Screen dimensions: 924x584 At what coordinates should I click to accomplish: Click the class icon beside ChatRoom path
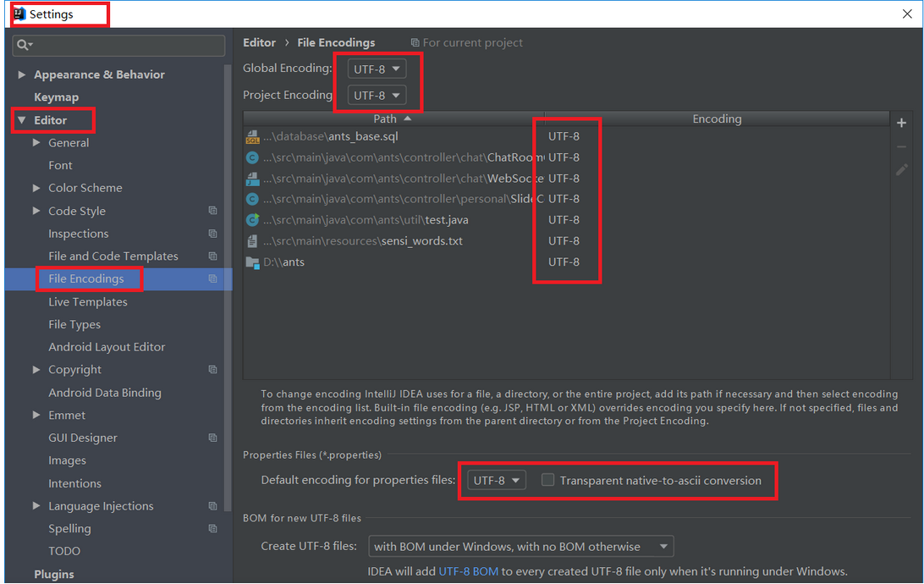(x=252, y=158)
